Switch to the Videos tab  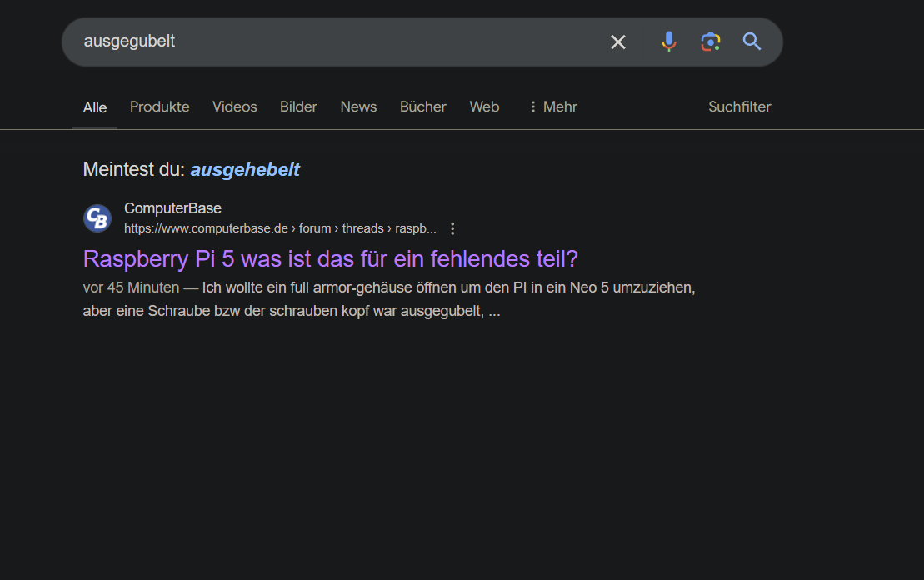[x=234, y=107]
